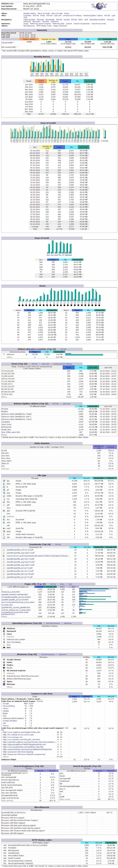Open Full list in Hosts (Top 10) header

[x=34, y=364]
